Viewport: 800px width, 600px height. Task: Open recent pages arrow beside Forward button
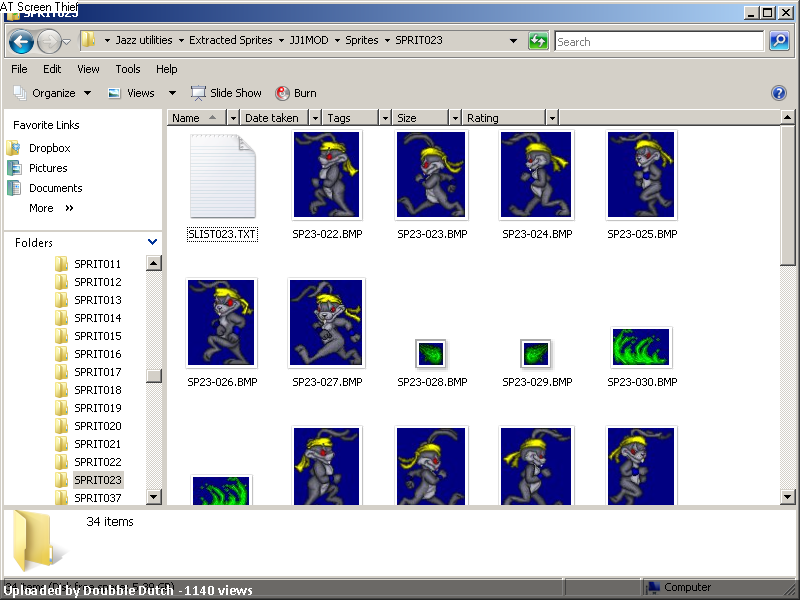[x=67, y=42]
